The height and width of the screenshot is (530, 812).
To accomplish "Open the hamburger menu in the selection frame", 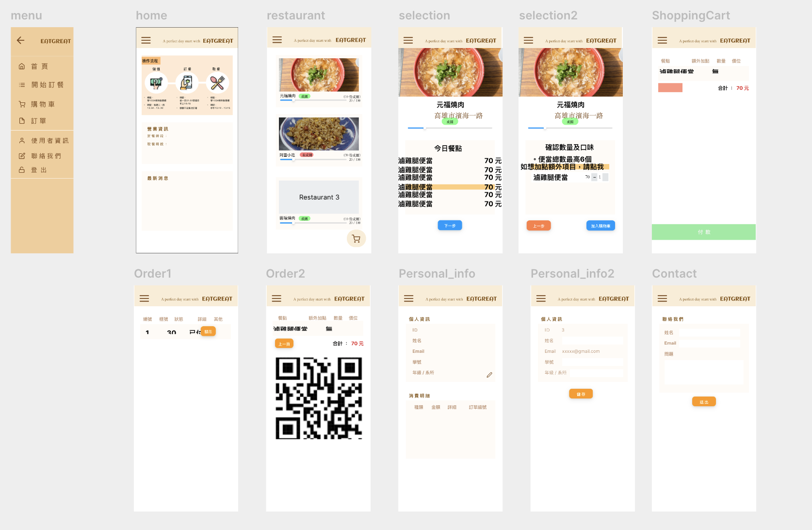I will pyautogui.click(x=408, y=40).
